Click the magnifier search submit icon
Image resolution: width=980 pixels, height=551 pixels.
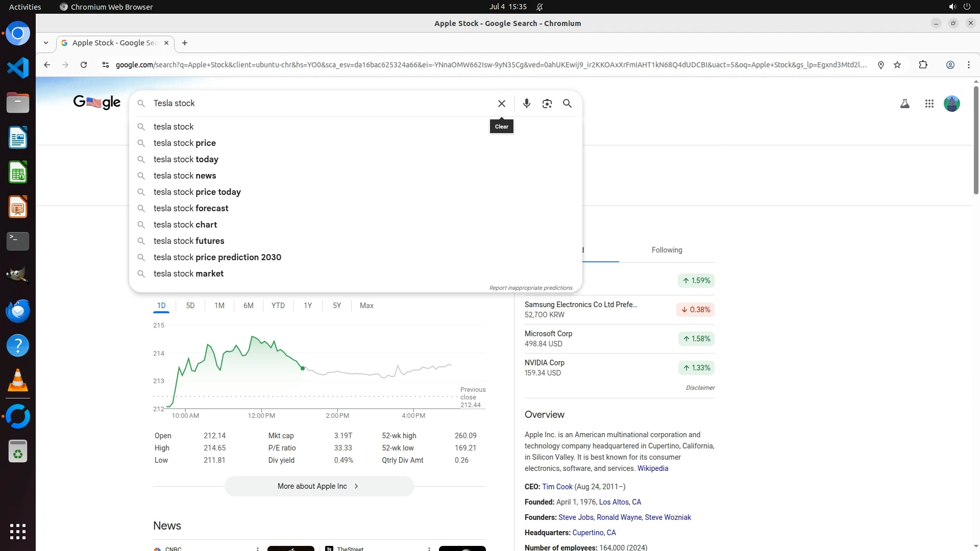(x=567, y=104)
